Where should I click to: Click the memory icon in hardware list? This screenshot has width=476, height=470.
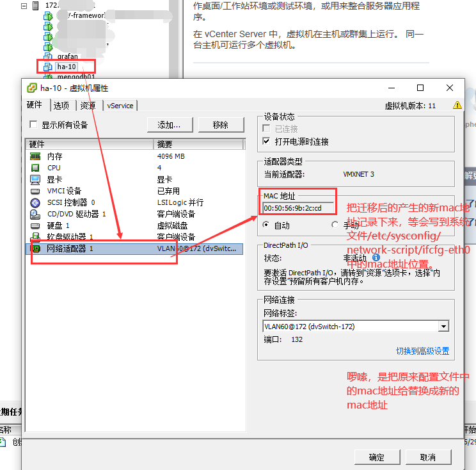(x=35, y=156)
